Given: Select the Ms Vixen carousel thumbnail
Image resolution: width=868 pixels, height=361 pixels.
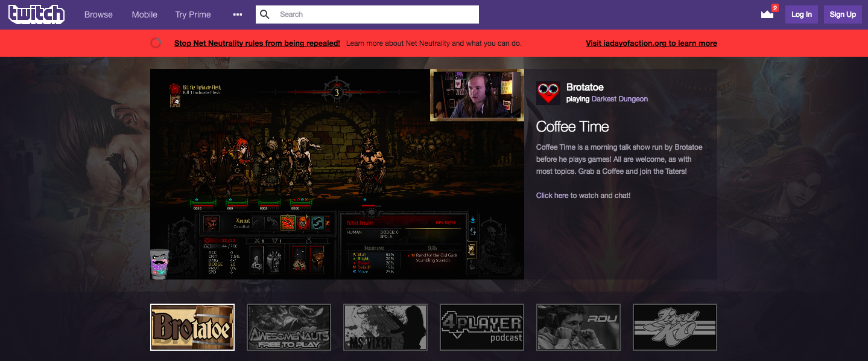Looking at the screenshot, I should [x=385, y=327].
